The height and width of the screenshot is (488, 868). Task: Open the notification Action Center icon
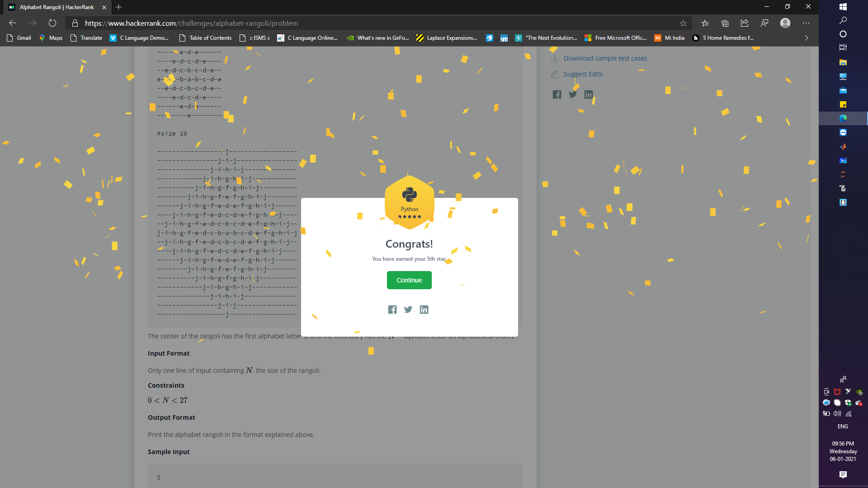tap(843, 474)
